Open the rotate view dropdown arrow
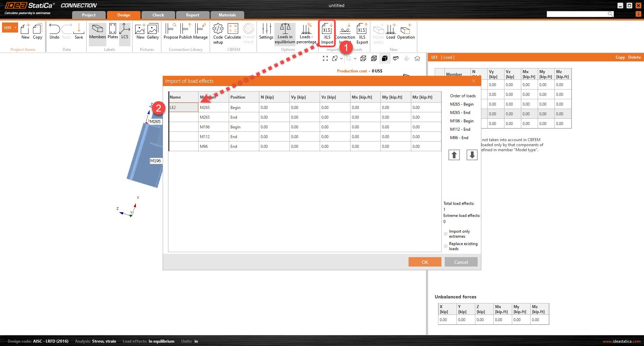Screen dimensions: 644x346 coord(341,59)
